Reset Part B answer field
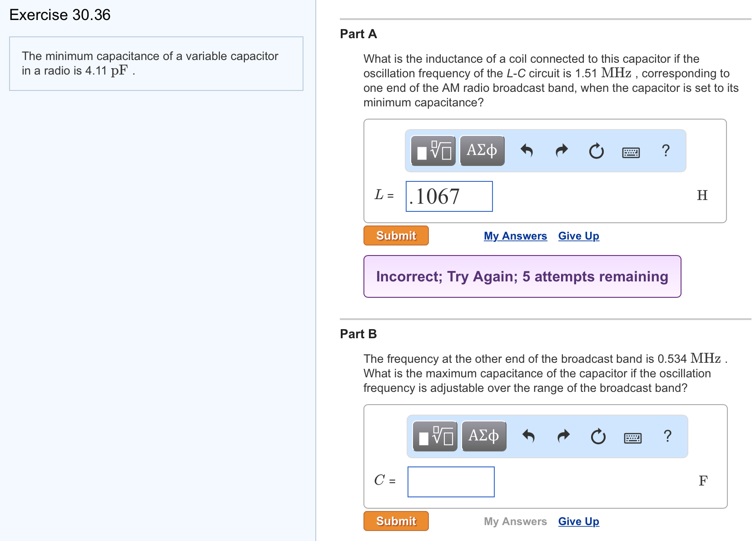Image resolution: width=756 pixels, height=541 pixels. [598, 436]
